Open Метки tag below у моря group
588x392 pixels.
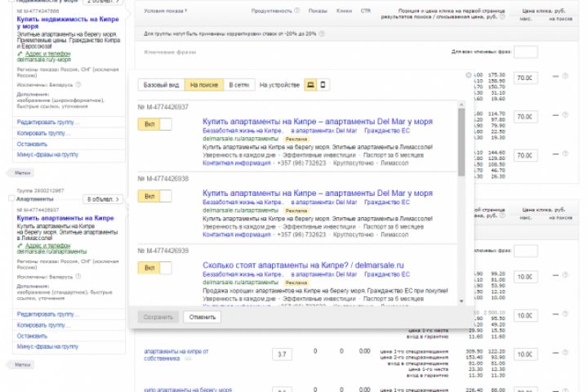coord(23,173)
